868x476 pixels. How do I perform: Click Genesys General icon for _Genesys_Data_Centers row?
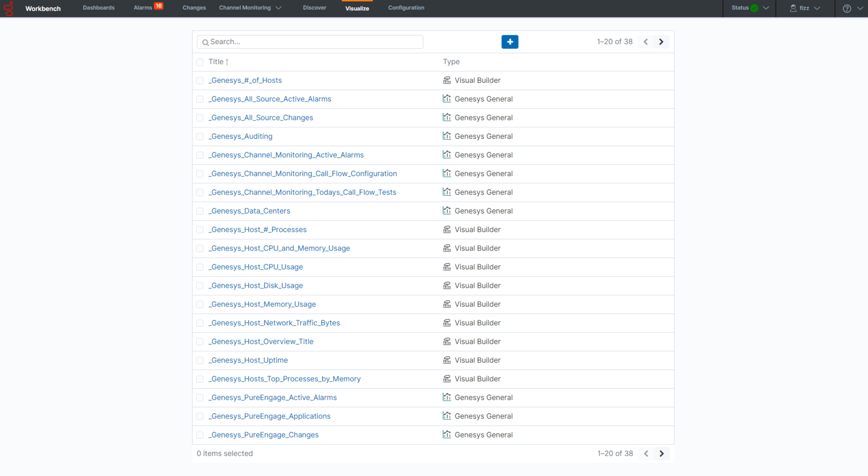(x=447, y=210)
